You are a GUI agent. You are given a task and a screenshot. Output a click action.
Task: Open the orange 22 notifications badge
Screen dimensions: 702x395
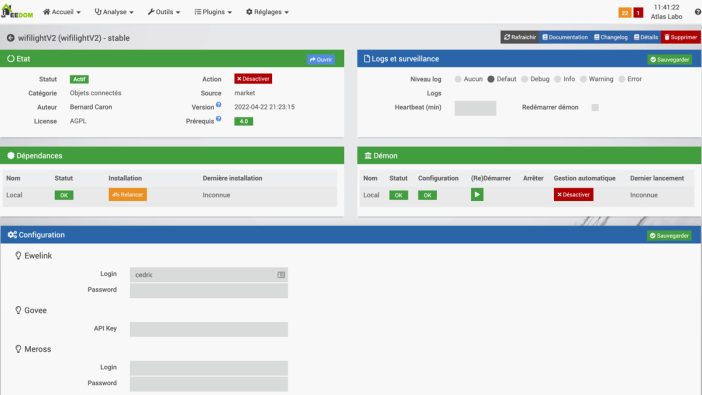coord(625,13)
